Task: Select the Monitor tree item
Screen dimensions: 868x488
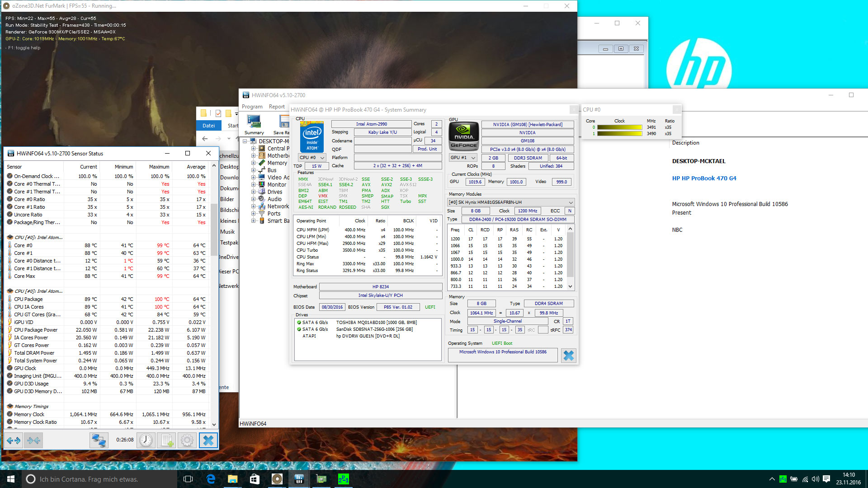Action: click(x=277, y=185)
